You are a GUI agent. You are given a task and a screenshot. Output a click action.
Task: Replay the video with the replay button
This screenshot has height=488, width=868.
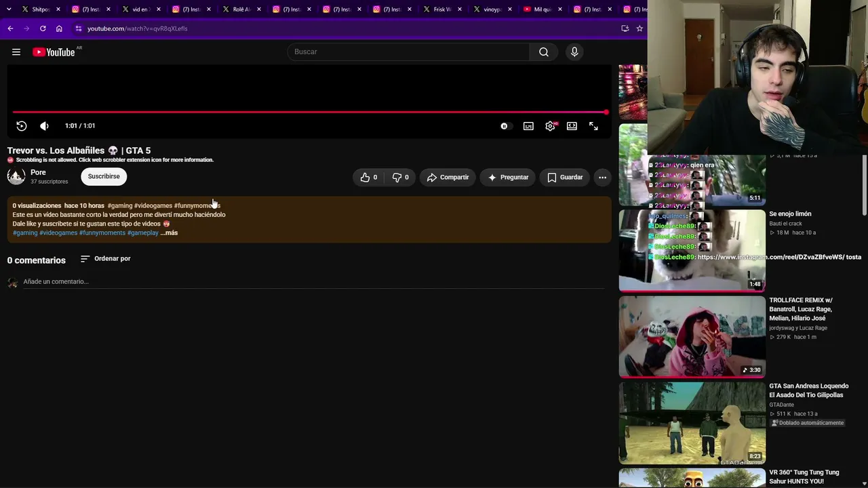[x=22, y=126]
